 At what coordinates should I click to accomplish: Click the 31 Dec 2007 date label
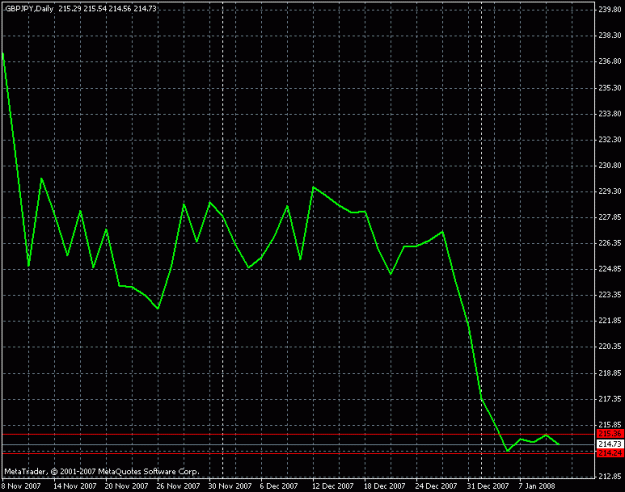488,486
